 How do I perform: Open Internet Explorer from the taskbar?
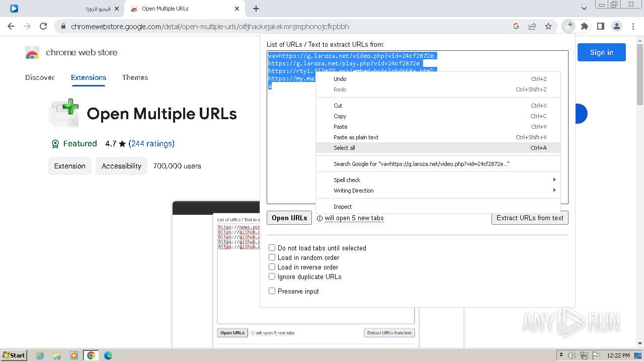click(x=40, y=355)
